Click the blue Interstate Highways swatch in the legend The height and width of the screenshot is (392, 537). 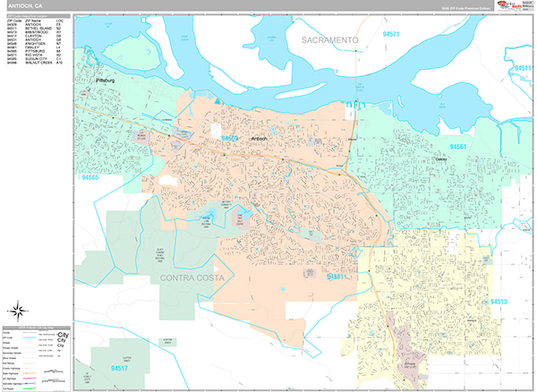pos(30,383)
